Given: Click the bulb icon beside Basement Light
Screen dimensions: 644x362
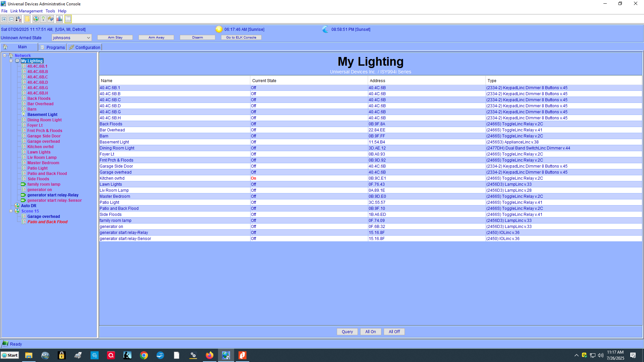Looking at the screenshot, I should click(23, 114).
